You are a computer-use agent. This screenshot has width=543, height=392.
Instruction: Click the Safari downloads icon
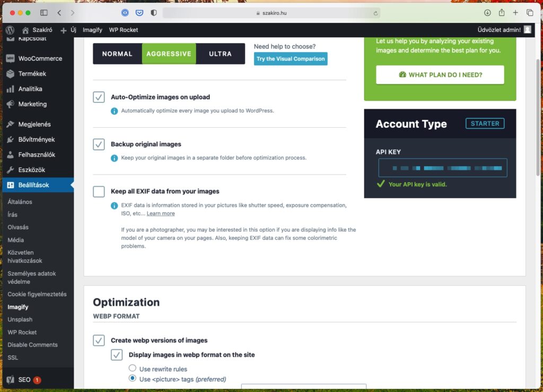[487, 13]
